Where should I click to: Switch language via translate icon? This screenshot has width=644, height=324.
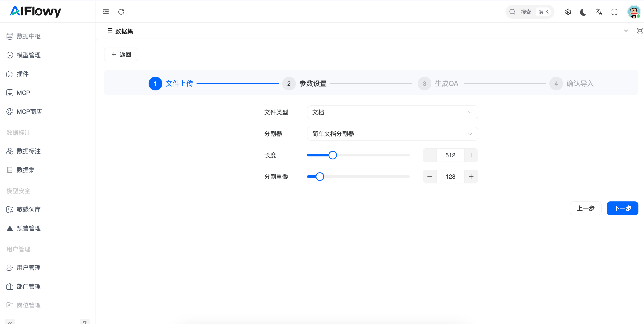(599, 12)
